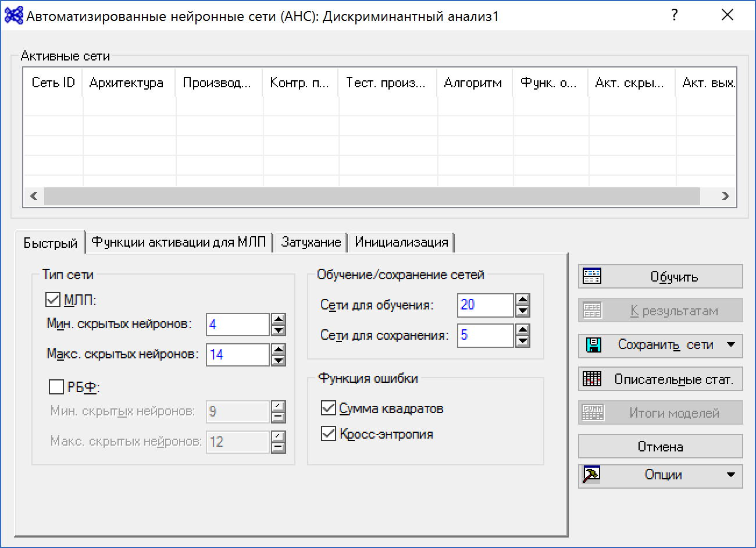Open the Сохранить сети dropdown arrow

(731, 344)
